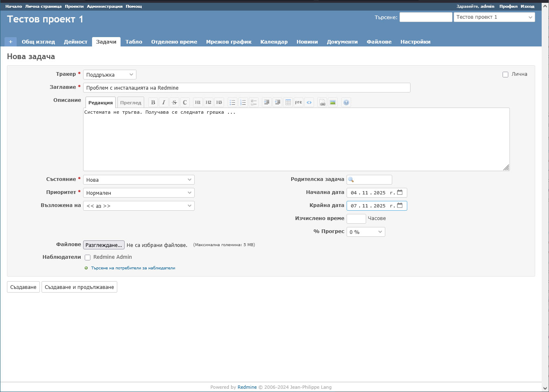Insert a bulleted list
The image size is (549, 392).
coord(232,102)
